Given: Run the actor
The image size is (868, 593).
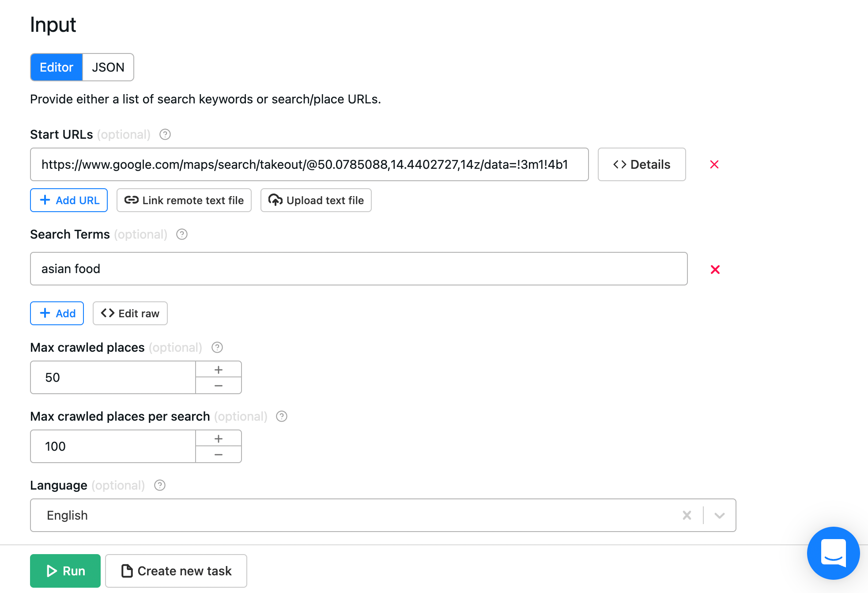Looking at the screenshot, I should point(65,571).
